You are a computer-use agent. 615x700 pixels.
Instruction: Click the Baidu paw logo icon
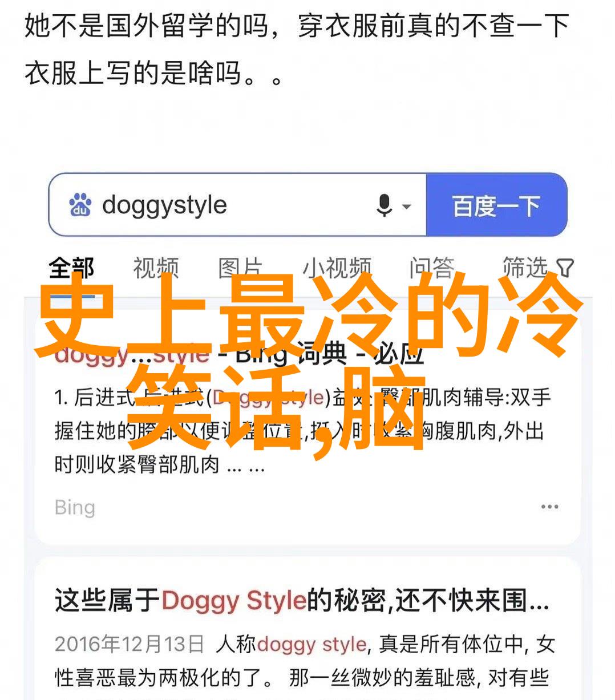(x=80, y=205)
